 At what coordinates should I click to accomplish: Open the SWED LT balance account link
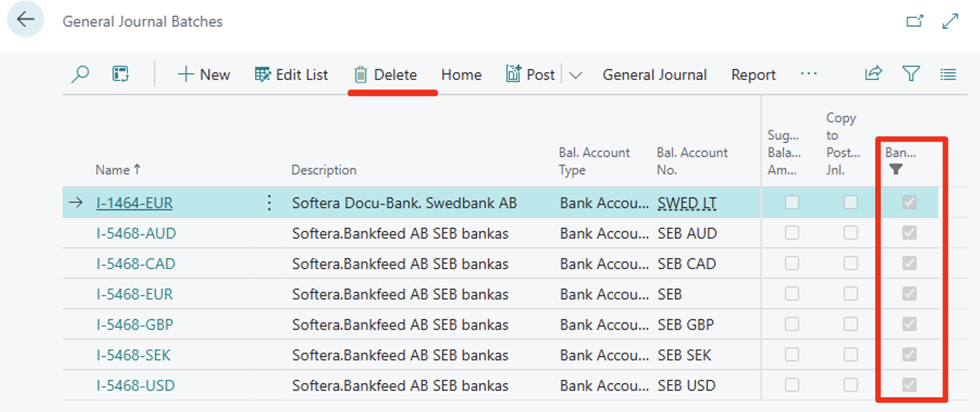(x=687, y=203)
